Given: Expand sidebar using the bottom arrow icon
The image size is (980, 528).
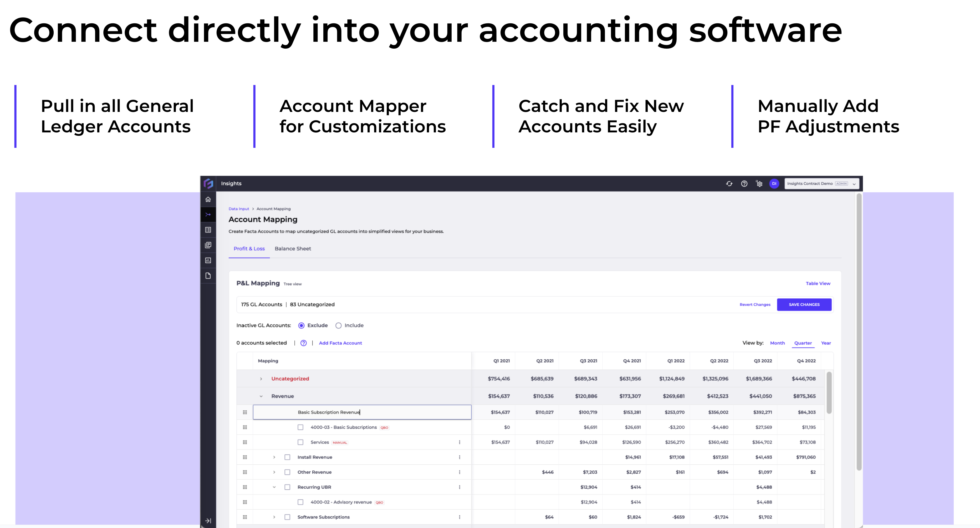Looking at the screenshot, I should point(208,521).
